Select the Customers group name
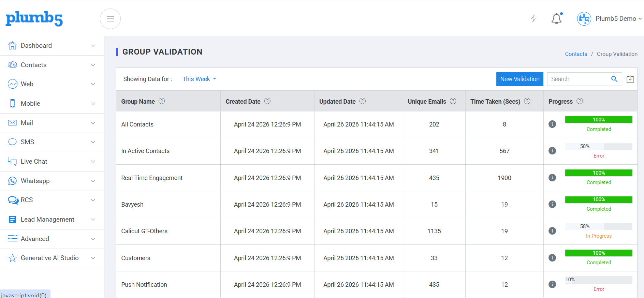644x298 pixels. tap(136, 258)
